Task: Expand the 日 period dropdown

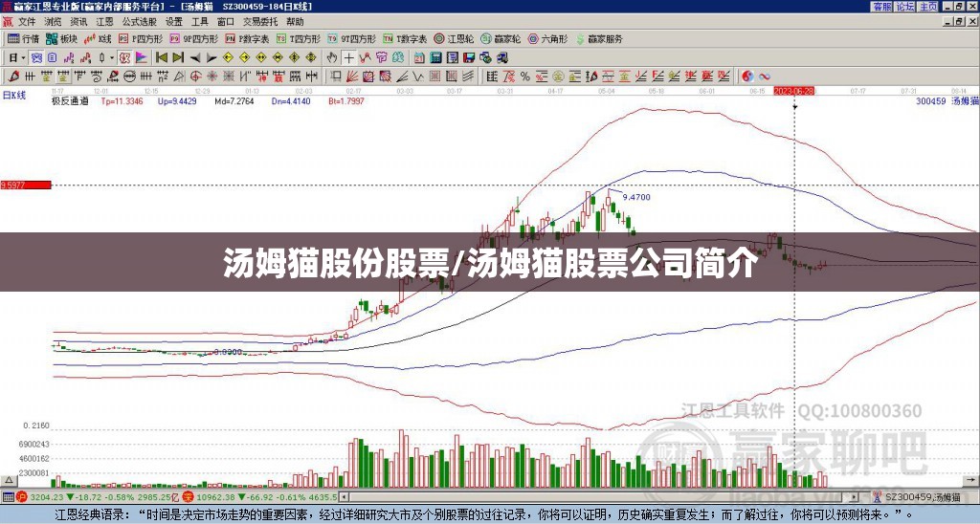Action: pyautogui.click(x=23, y=58)
